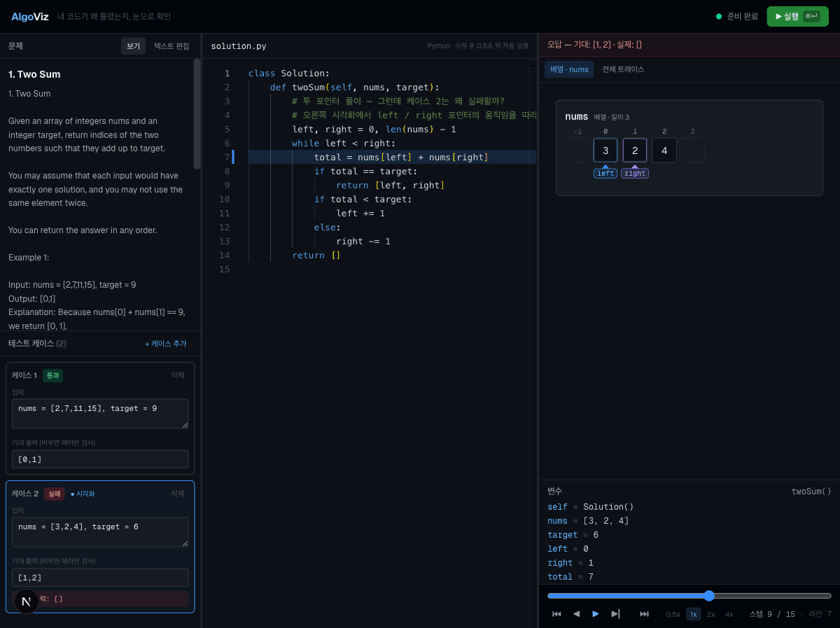This screenshot has height=628, width=840.
Task: Click array cell with value 3
Action: pyautogui.click(x=605, y=151)
